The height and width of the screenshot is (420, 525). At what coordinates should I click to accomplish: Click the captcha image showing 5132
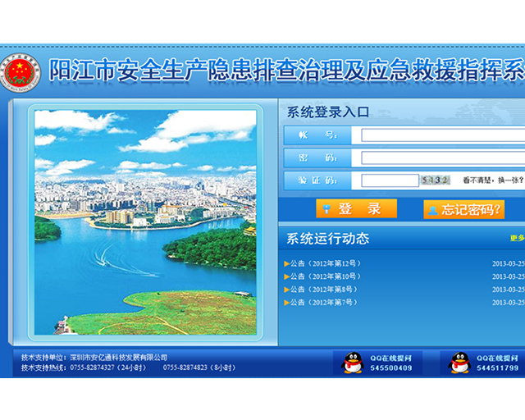coord(435,180)
